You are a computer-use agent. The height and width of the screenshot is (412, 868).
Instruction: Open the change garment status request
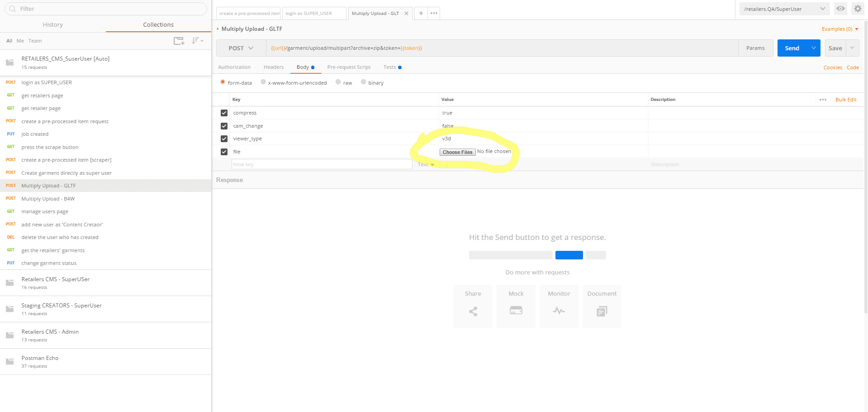(x=105, y=263)
